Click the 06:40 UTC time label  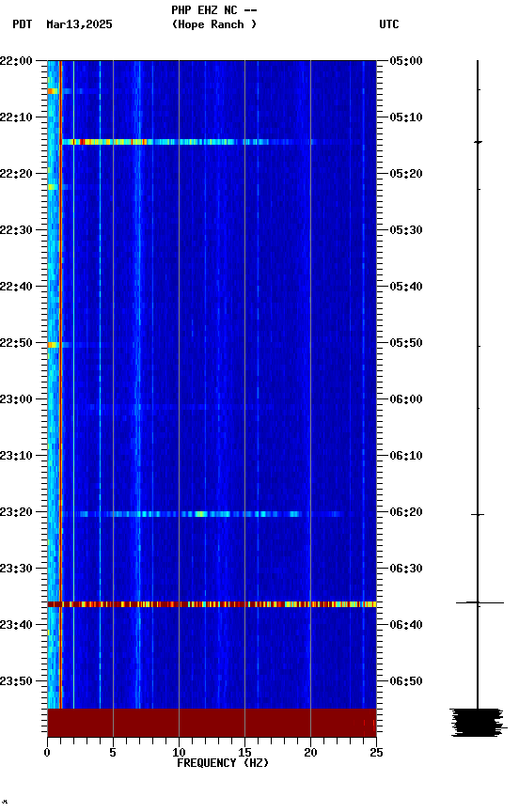coord(406,626)
